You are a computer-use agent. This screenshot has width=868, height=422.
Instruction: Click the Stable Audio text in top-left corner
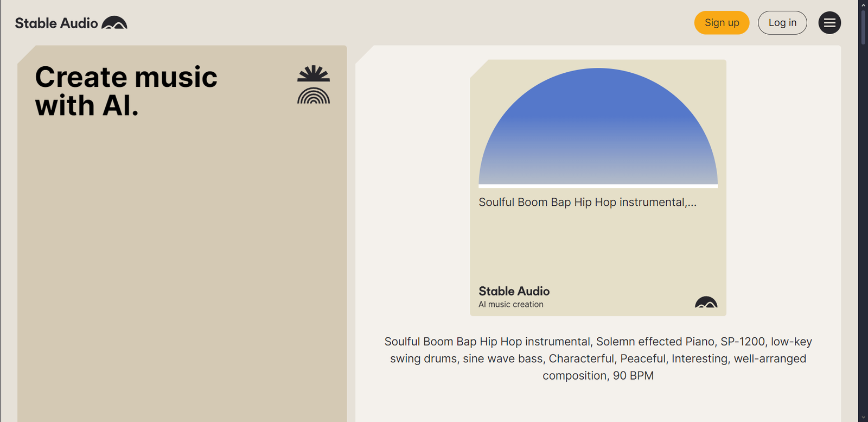click(x=54, y=23)
